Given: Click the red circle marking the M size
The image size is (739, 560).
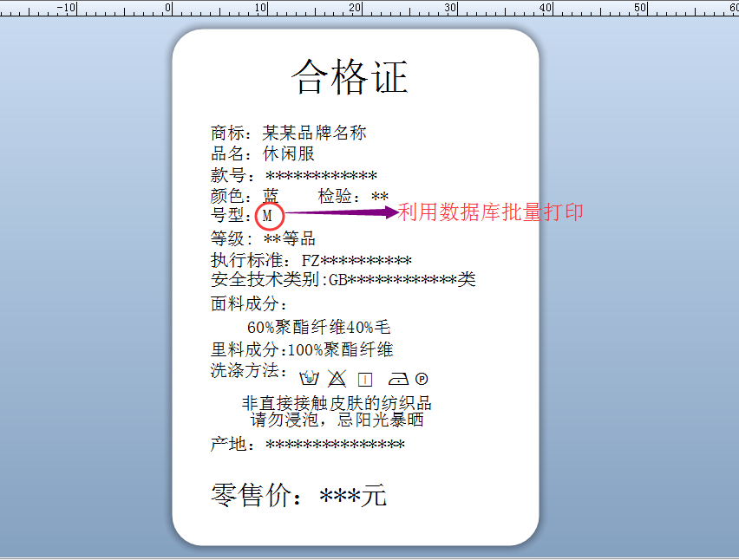Looking at the screenshot, I should [270, 216].
